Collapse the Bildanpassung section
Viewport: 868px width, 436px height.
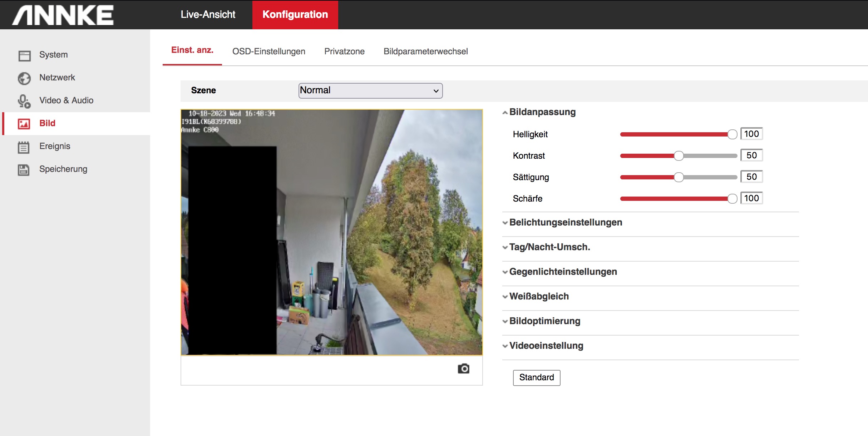[x=542, y=112]
